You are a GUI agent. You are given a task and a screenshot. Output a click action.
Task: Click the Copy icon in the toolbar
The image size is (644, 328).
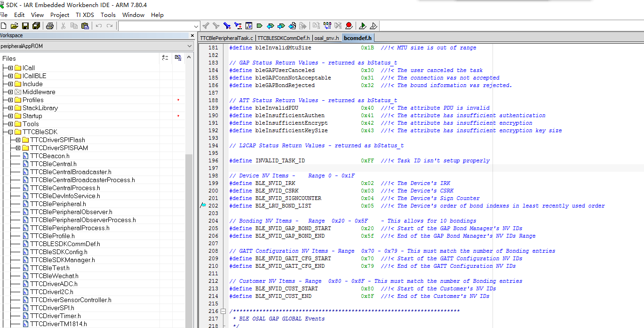click(74, 26)
